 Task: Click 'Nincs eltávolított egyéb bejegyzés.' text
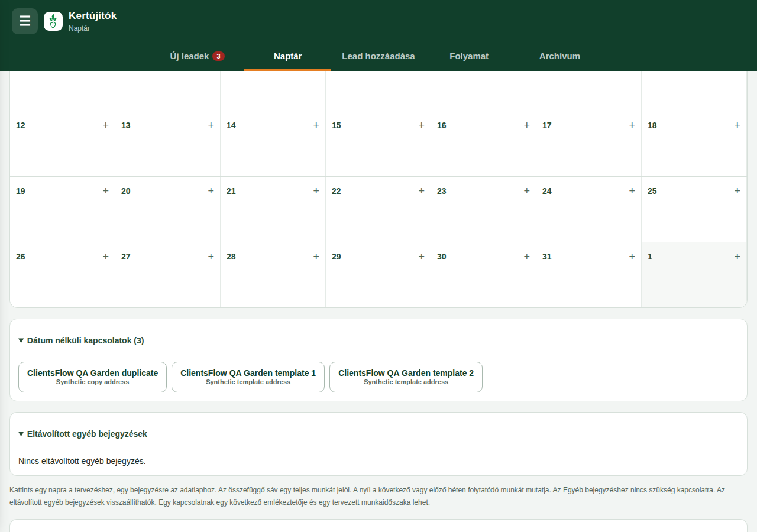click(x=82, y=461)
